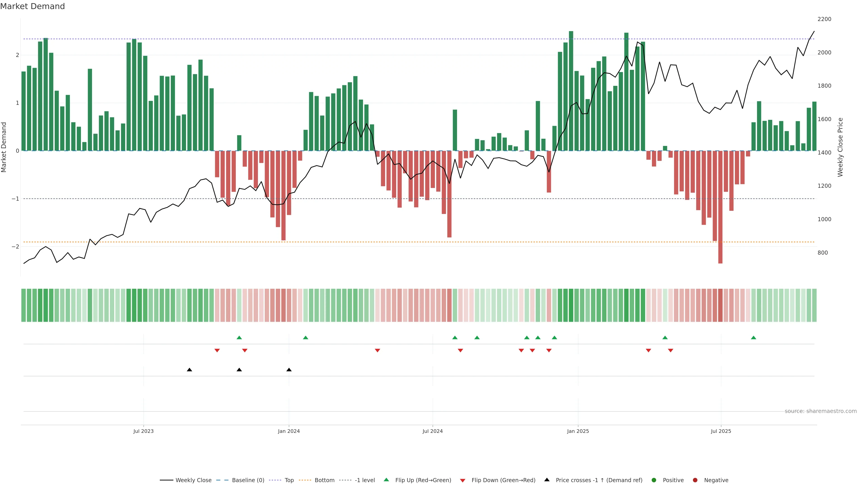Click the first black price-cross triangle marker
868x488 pixels.
pyautogui.click(x=189, y=370)
